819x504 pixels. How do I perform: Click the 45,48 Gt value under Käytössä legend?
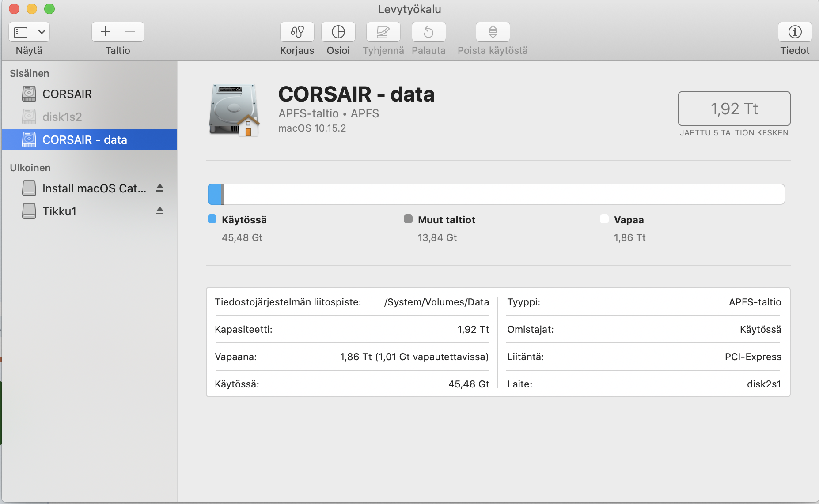242,237
